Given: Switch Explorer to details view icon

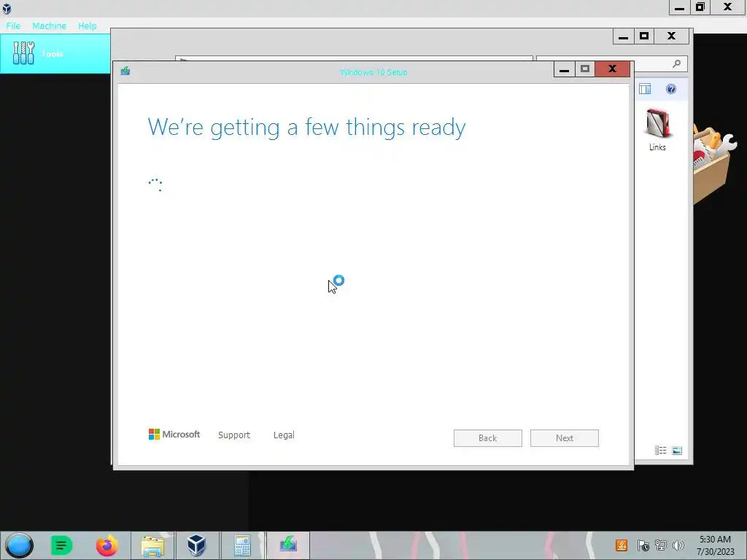Looking at the screenshot, I should pyautogui.click(x=660, y=451).
